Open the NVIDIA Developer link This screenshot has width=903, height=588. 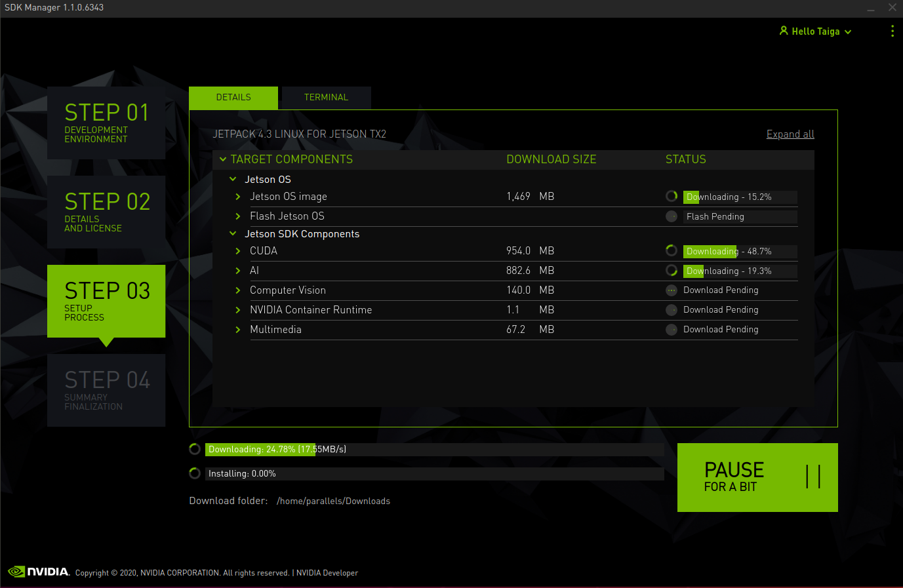tap(327, 573)
